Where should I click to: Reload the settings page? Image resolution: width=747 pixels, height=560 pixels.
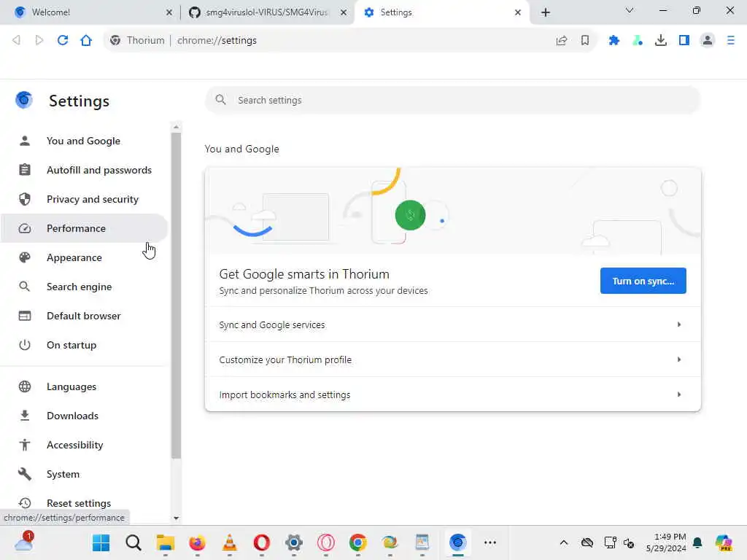pos(63,41)
